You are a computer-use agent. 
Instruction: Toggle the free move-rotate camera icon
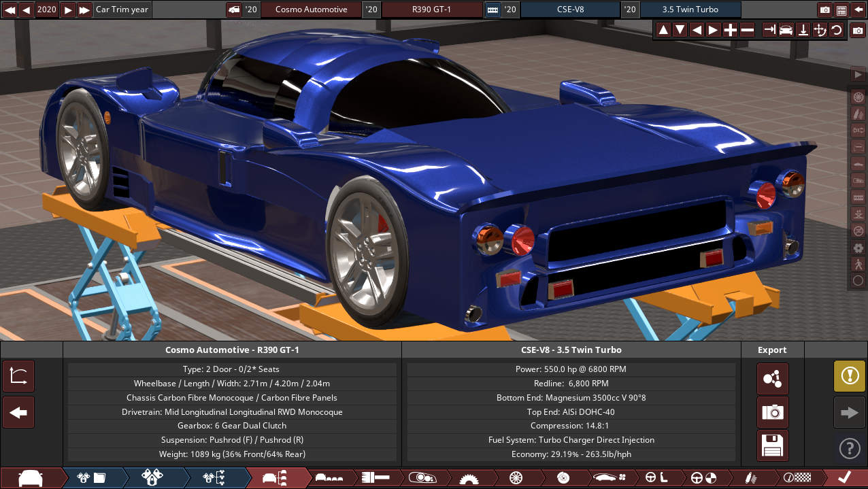pos(820,30)
